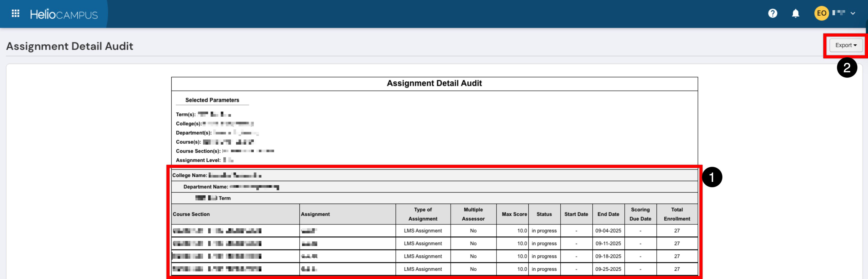The width and height of the screenshot is (868, 279).
Task: Select the 09-04-2025 end date cell
Action: [x=608, y=231]
